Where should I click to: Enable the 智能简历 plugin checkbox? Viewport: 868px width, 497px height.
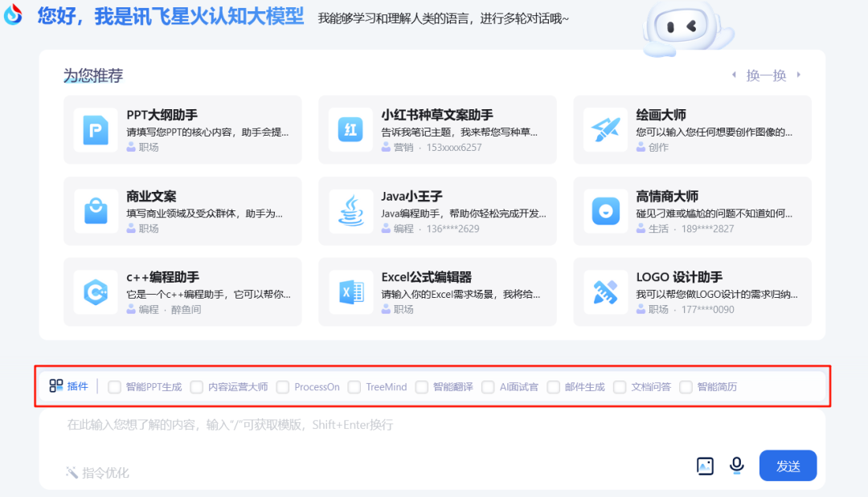click(686, 387)
